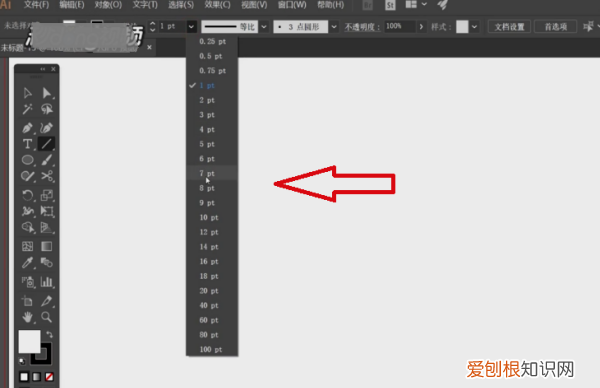Choose 20 pt stroke weight
The height and width of the screenshot is (388, 600).
(212, 291)
